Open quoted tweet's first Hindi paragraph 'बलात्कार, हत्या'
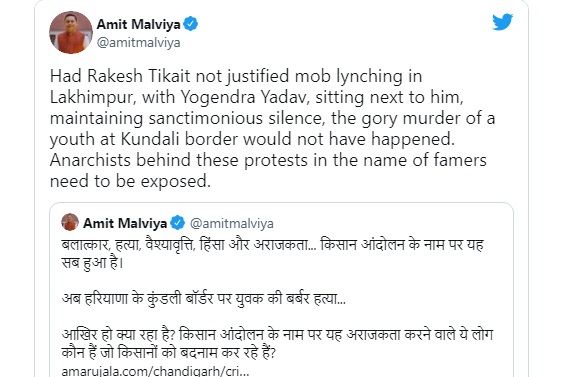Image resolution: width=561 pixels, height=377 pixels. point(272,254)
